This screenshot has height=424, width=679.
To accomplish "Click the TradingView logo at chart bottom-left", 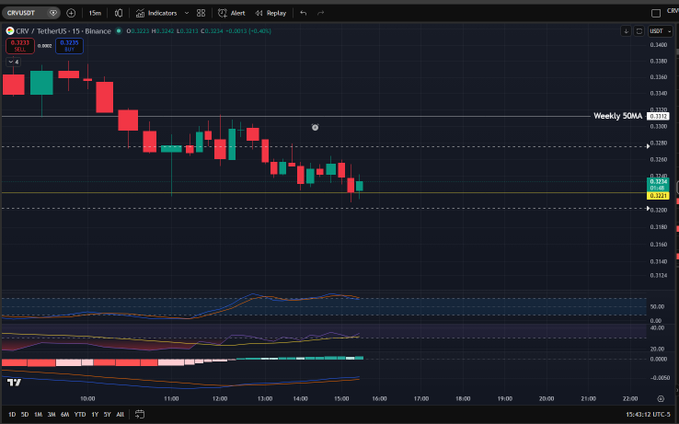I will coord(14,382).
